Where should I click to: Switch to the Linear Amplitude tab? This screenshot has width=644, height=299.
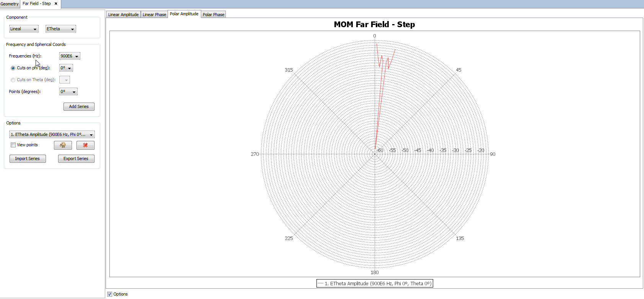pyautogui.click(x=123, y=15)
